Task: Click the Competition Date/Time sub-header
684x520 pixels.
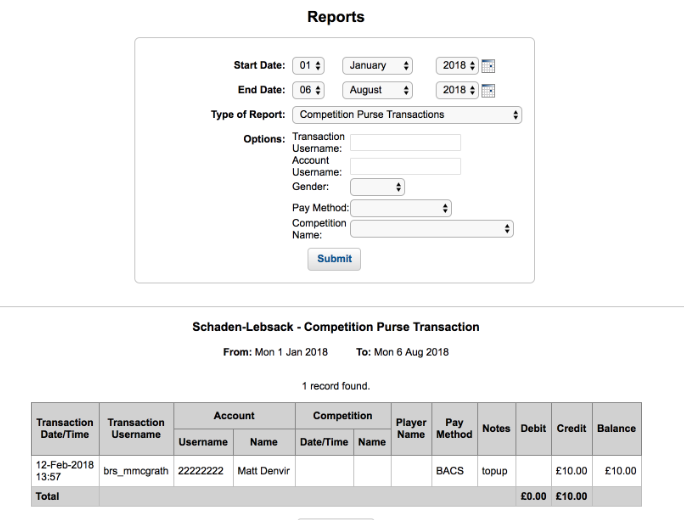Action: [x=324, y=442]
